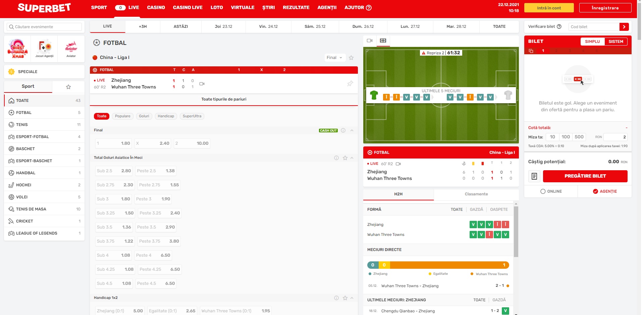Collapse the Final odds section
Screen dimensions: 644x315
coord(352,130)
